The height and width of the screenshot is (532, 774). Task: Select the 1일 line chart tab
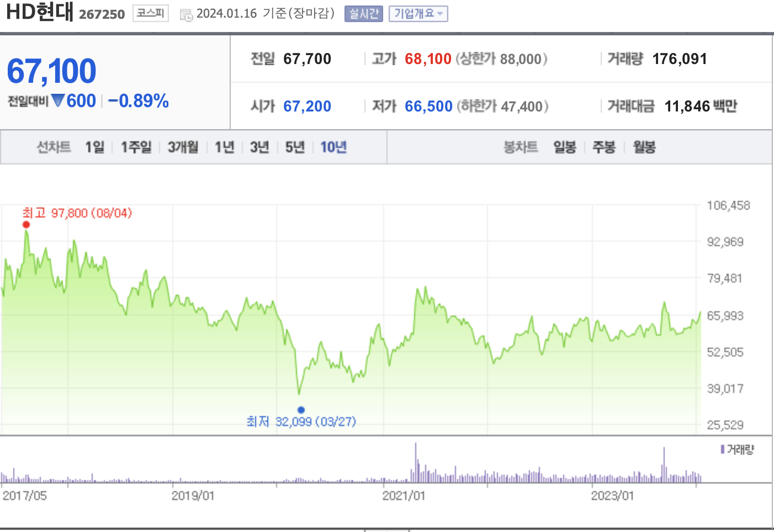tap(94, 147)
